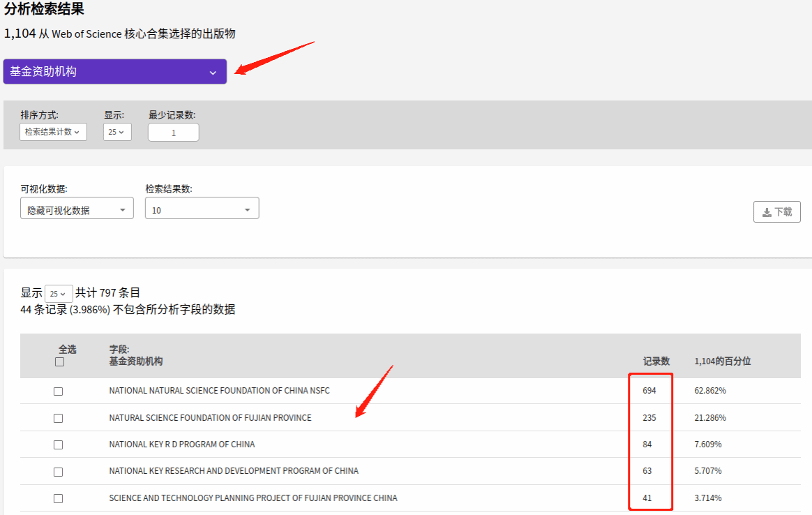Viewport: 812px width, 515px height.
Task: Click NATIONAL KEY RESEARCH AND DEVELOPMENT PROGRAM text
Action: click(234, 471)
